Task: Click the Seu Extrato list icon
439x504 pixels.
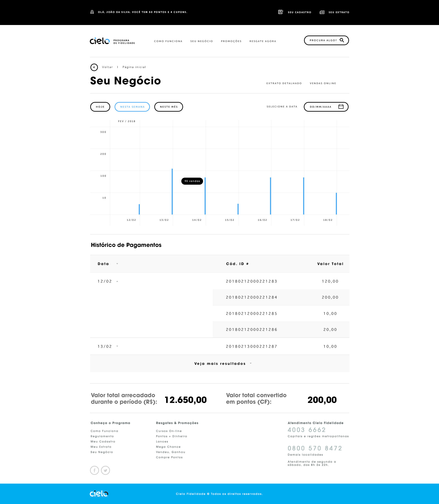Action: [322, 12]
